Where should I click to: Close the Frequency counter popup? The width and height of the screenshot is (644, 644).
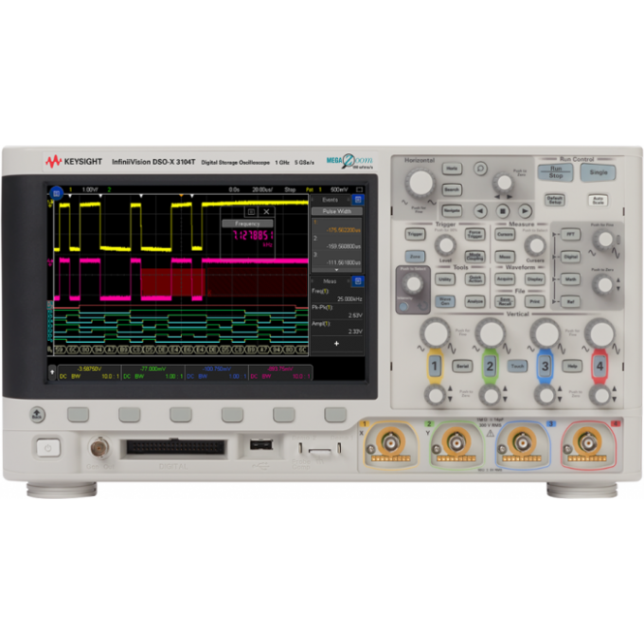[266, 211]
